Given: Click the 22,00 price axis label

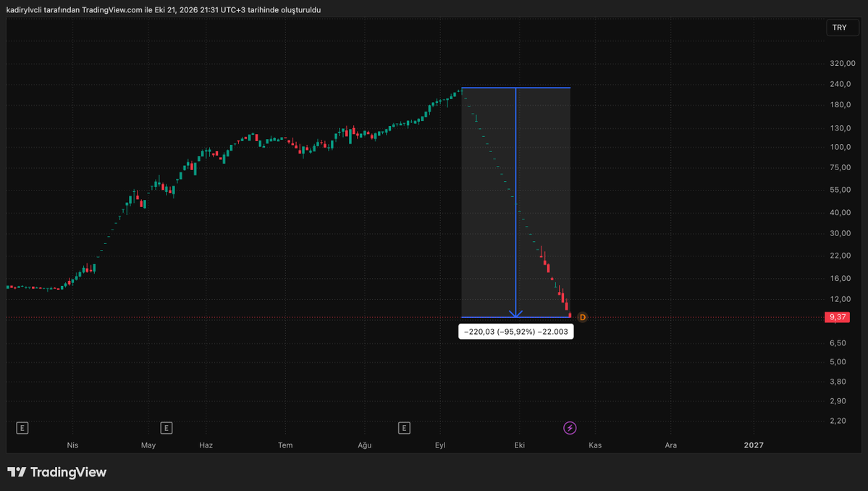Looking at the screenshot, I should (840, 256).
